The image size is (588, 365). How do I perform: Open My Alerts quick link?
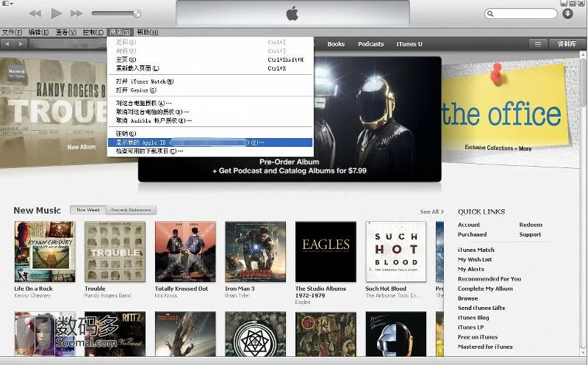pyautogui.click(x=470, y=270)
